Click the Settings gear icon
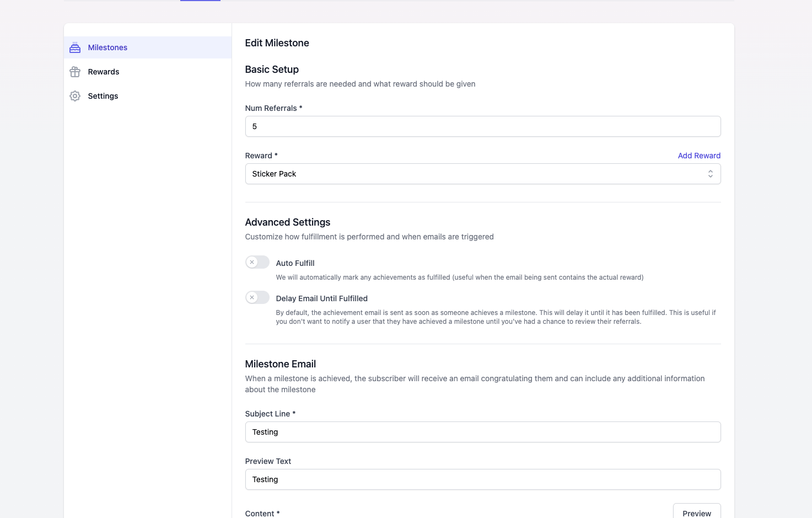The height and width of the screenshot is (518, 812). pyautogui.click(x=75, y=96)
